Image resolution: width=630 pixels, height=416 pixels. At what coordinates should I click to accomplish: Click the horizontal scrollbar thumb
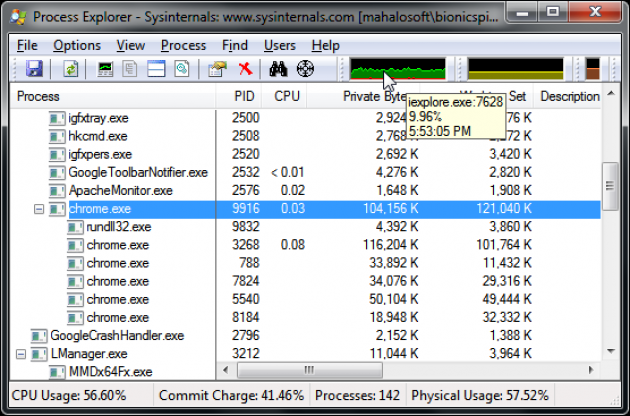coord(310,370)
